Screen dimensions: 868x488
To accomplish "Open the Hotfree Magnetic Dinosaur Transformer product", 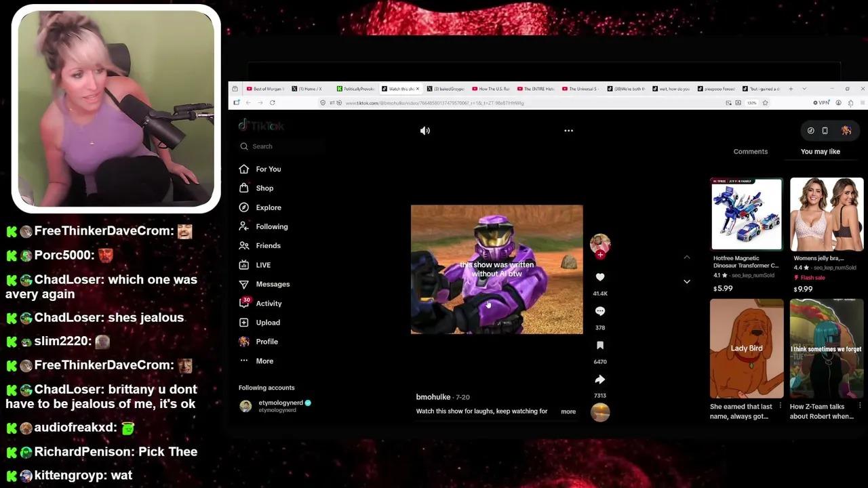I will (747, 214).
